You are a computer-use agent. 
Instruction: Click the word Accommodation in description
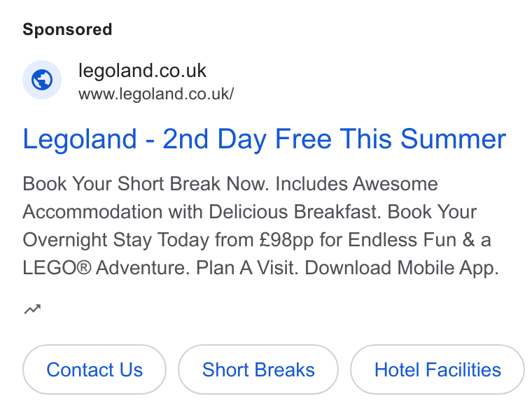92,212
